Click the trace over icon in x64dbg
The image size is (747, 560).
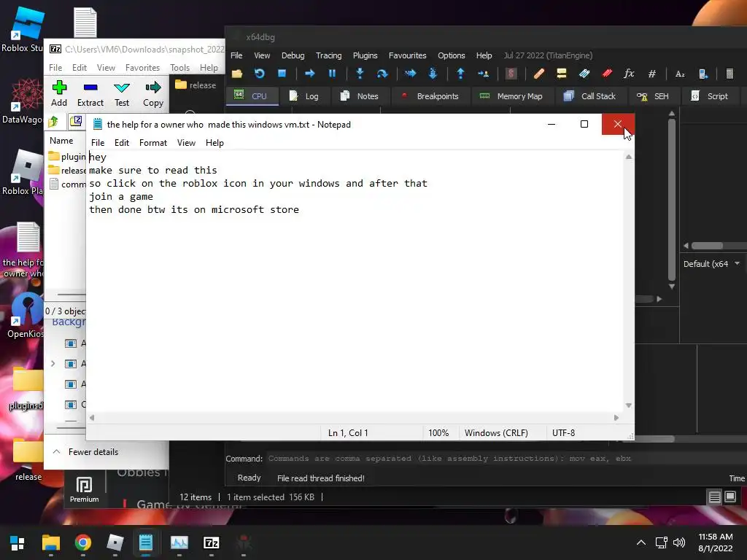point(433,74)
